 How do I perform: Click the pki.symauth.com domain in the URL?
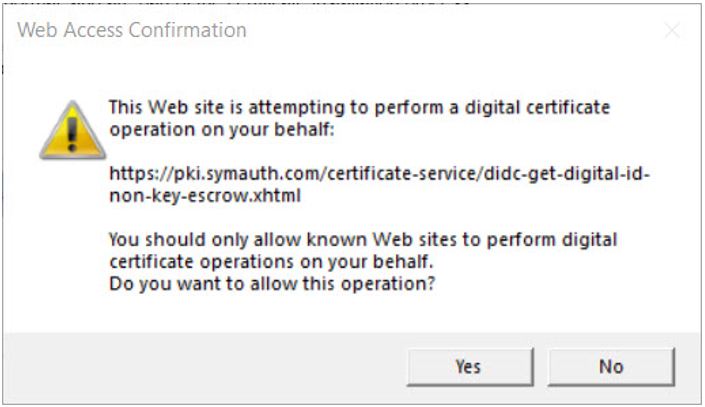coord(224,175)
